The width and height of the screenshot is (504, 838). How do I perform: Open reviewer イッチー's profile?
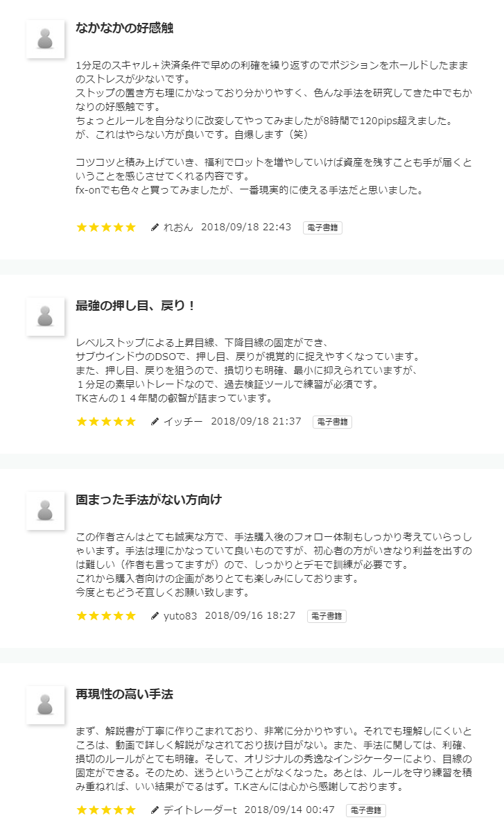coord(183,422)
